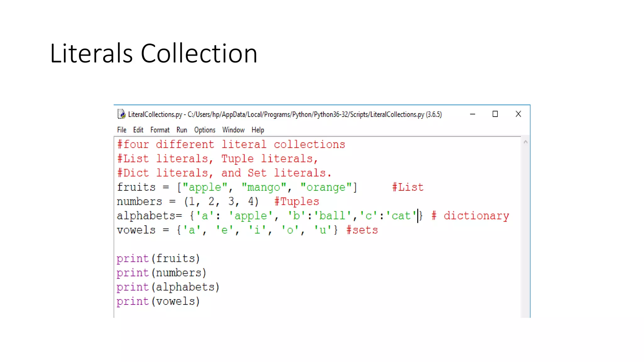
Task: Click the Python file icon in title bar
Action: tap(121, 114)
